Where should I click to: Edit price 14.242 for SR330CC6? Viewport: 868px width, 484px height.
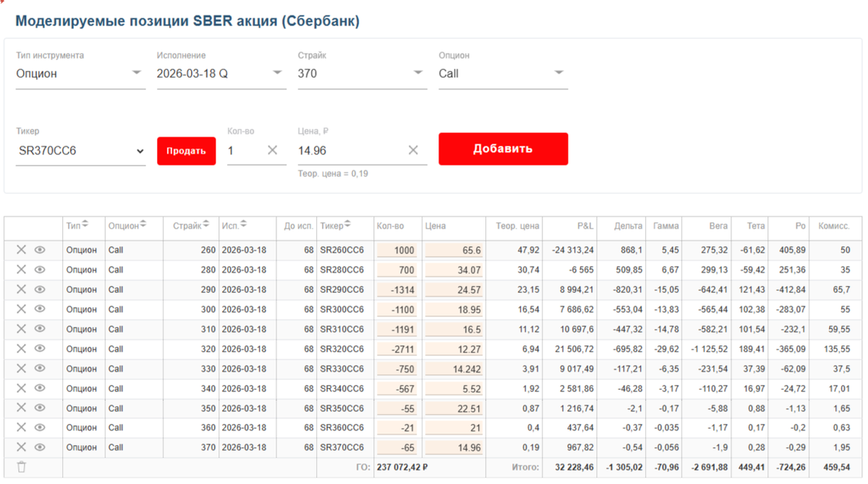tap(454, 368)
